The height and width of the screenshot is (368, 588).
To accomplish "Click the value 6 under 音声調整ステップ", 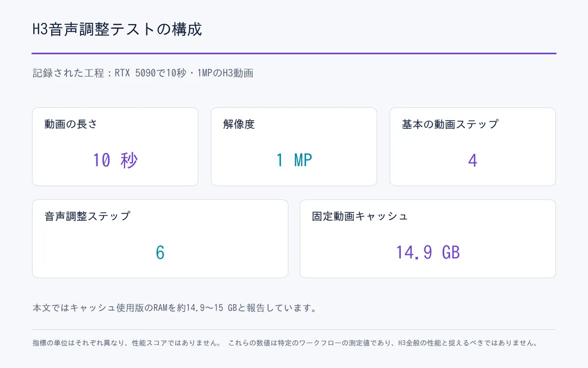I will click(160, 253).
